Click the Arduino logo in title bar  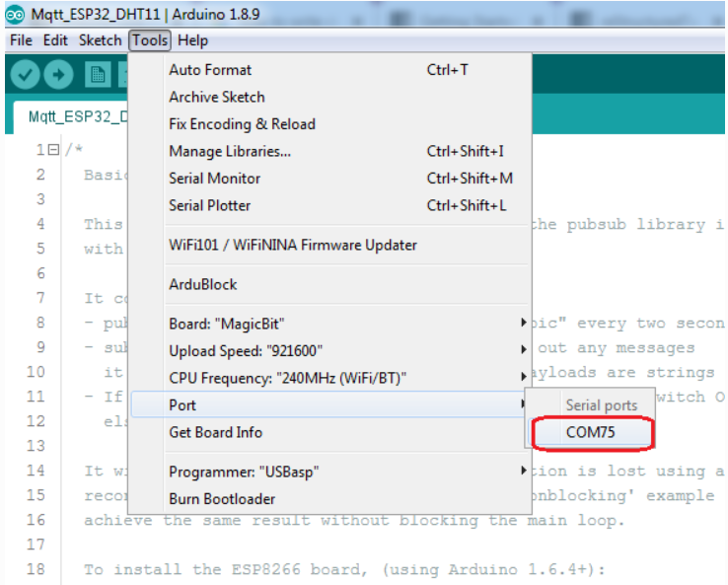(x=15, y=15)
